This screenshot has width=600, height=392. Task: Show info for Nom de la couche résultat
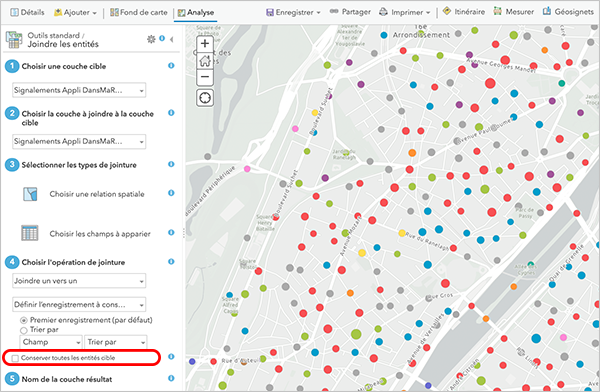(171, 378)
